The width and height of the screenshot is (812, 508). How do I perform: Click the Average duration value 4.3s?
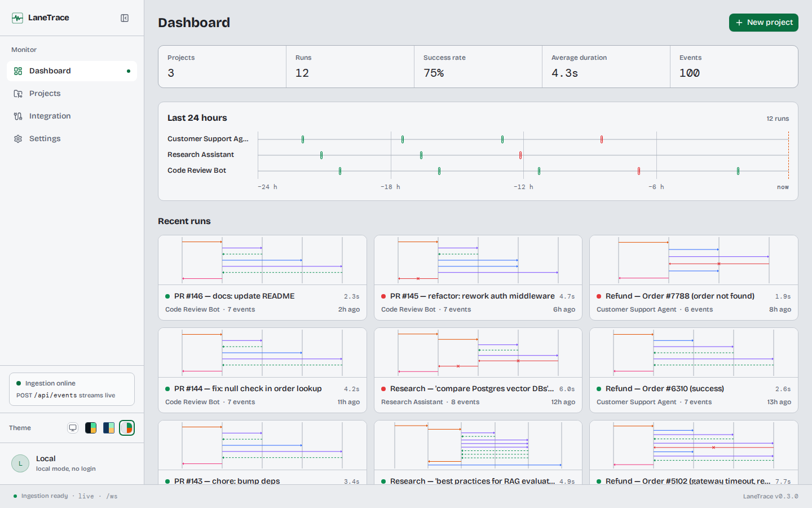pos(564,73)
